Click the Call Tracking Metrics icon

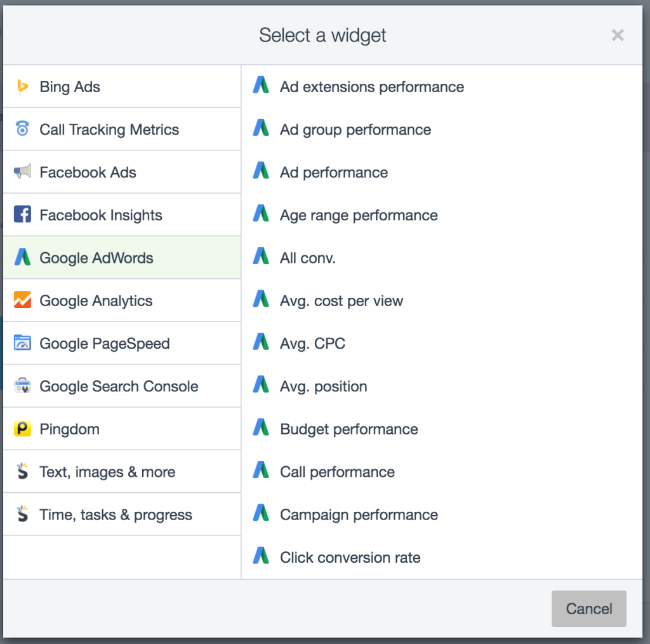point(22,130)
